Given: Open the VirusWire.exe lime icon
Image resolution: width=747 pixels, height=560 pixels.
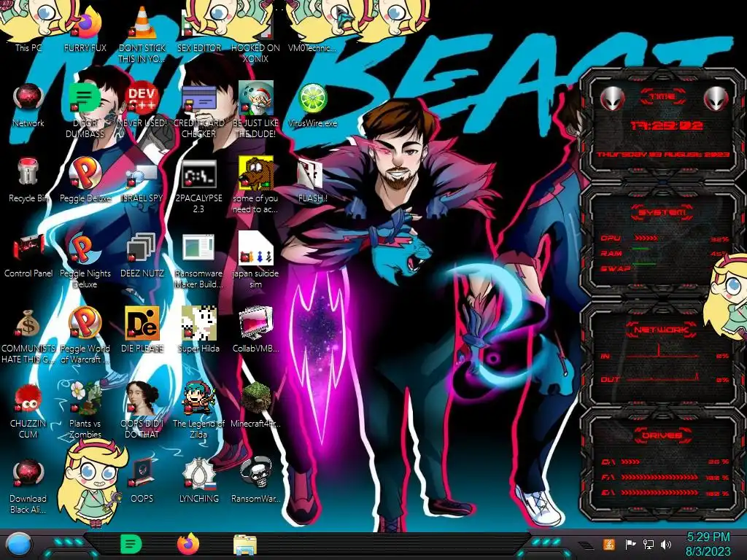Looking at the screenshot, I should [312, 105].
